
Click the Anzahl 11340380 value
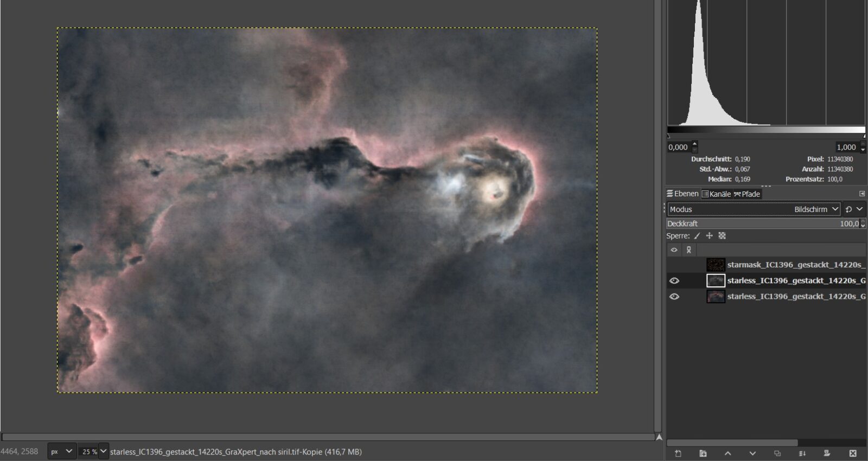point(840,169)
